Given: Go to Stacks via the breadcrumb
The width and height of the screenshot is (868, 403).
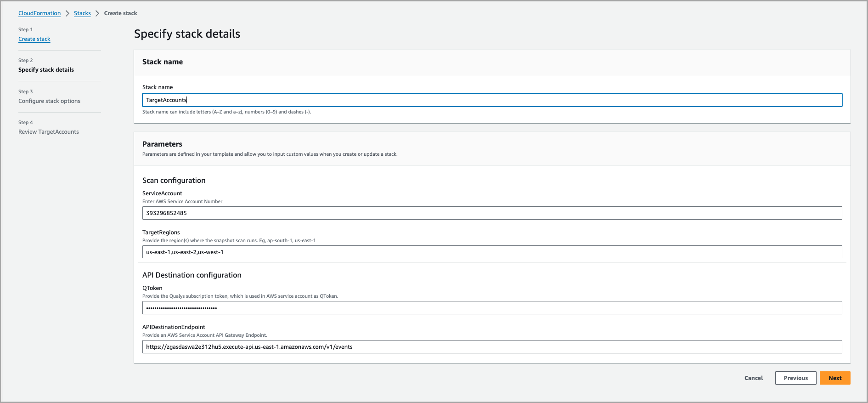Looking at the screenshot, I should click(82, 13).
